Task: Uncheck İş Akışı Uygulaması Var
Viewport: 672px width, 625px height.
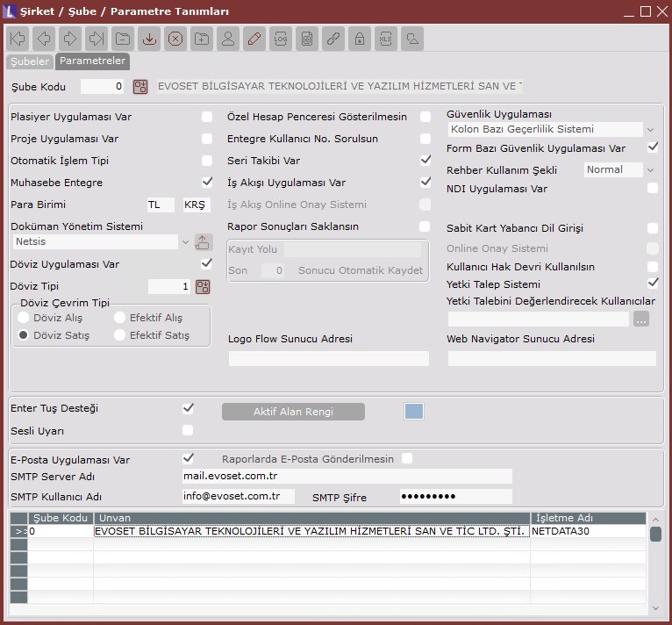Action: click(x=425, y=182)
